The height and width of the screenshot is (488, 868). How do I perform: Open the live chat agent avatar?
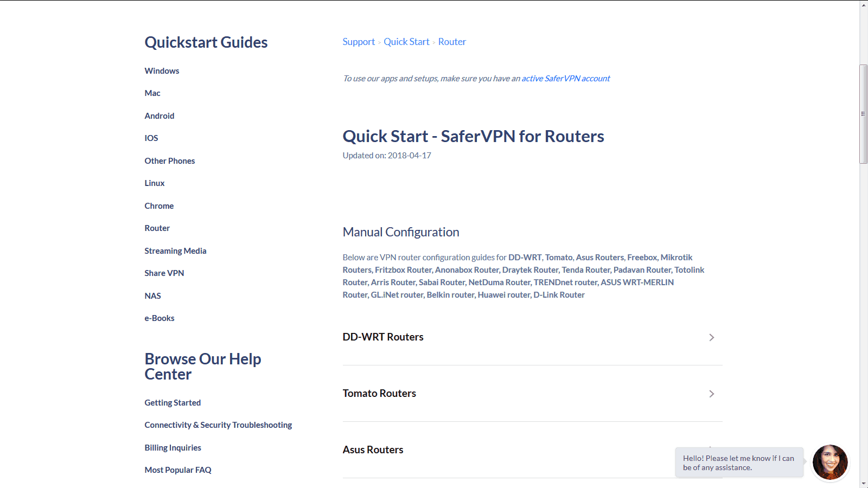[x=830, y=462]
